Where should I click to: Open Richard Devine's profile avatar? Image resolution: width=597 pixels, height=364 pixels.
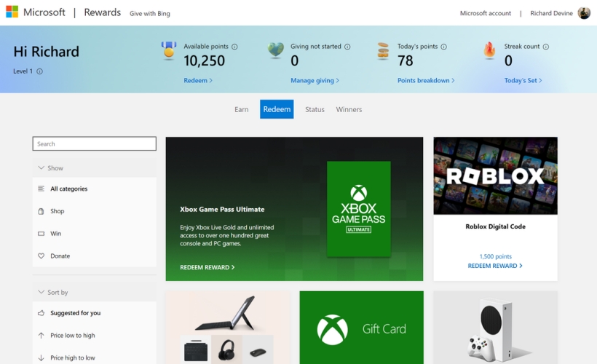point(584,13)
